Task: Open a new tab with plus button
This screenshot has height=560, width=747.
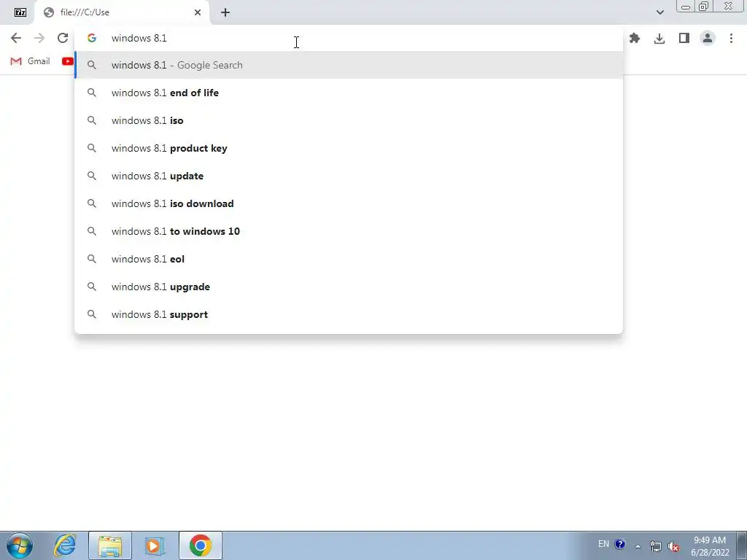Action: point(225,12)
